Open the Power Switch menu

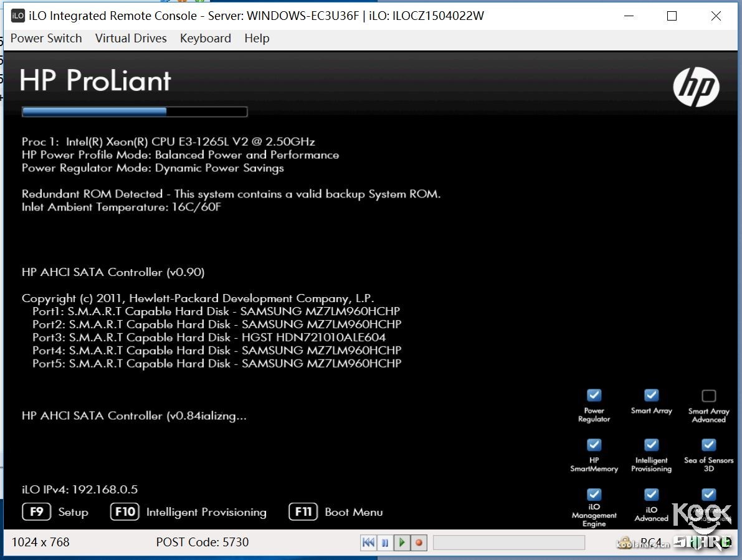pyautogui.click(x=46, y=39)
